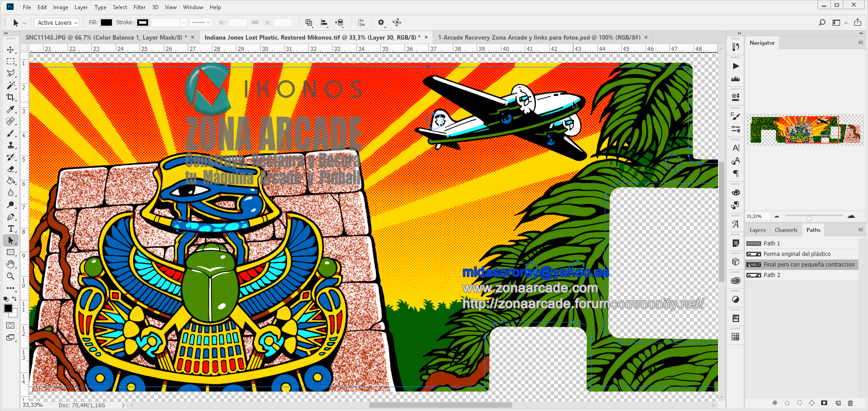
Task: Click the Share icon top right
Action: tap(857, 22)
